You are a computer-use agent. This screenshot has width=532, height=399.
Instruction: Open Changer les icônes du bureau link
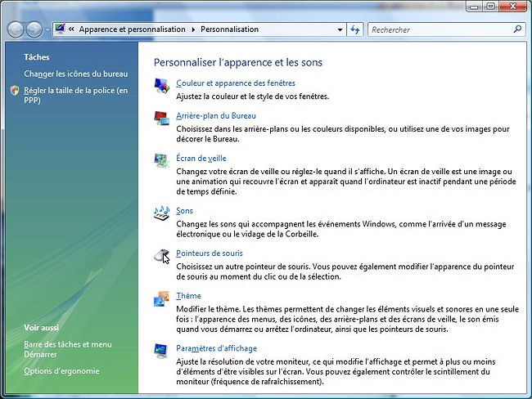tap(75, 74)
